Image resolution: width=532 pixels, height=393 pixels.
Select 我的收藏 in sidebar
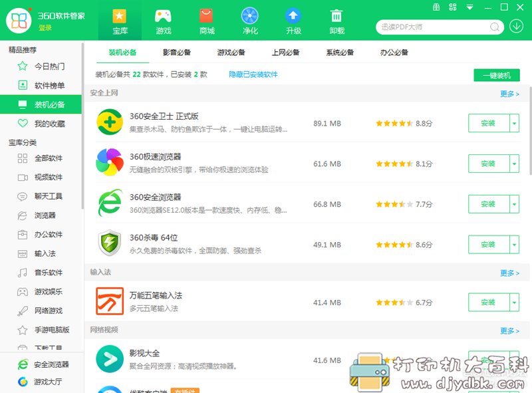(41, 123)
